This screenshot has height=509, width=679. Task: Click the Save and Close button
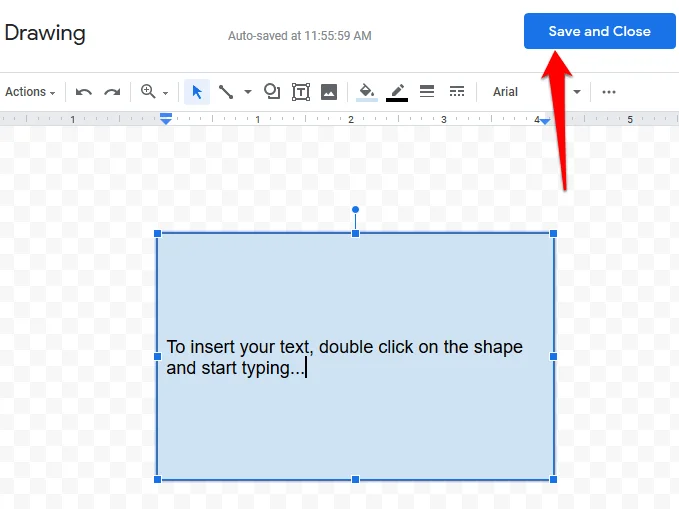click(x=599, y=31)
